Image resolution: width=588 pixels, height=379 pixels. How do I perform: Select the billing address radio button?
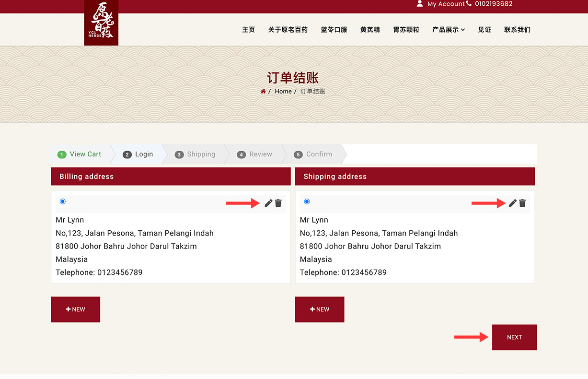(x=63, y=201)
